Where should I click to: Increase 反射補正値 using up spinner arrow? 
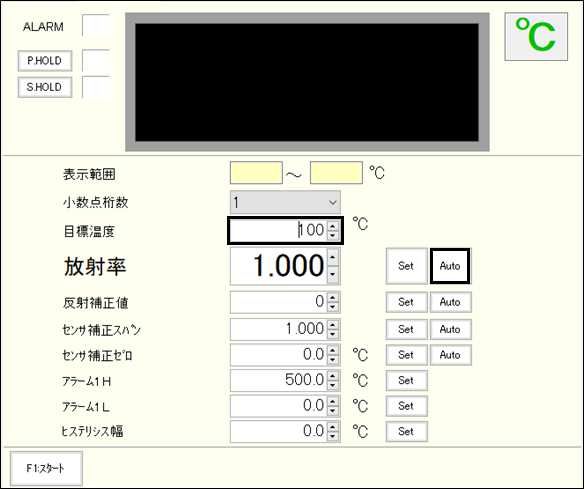[332, 298]
